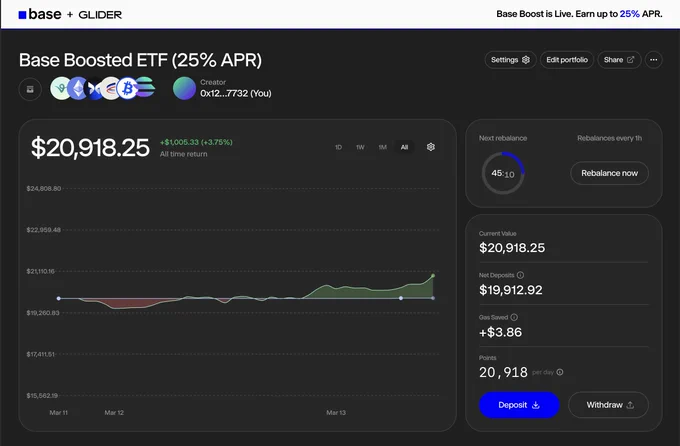Share the portfolio
Viewport: 680px width, 446px height.
pos(619,60)
